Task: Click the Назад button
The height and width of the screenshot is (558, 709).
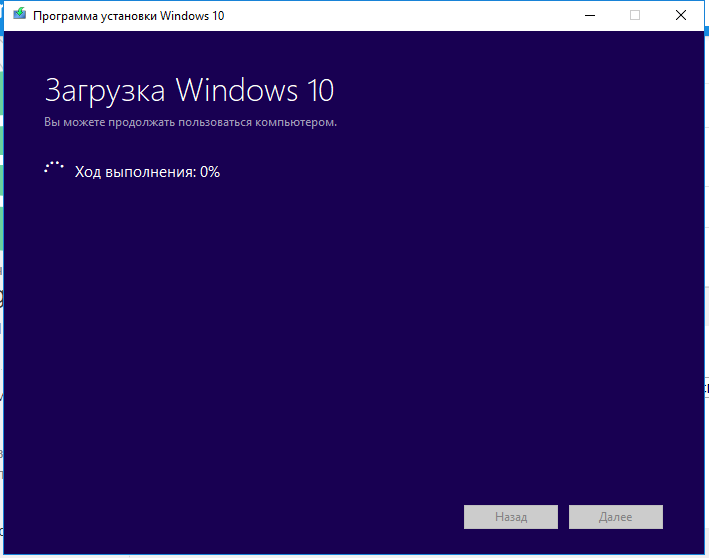Action: (x=510, y=517)
